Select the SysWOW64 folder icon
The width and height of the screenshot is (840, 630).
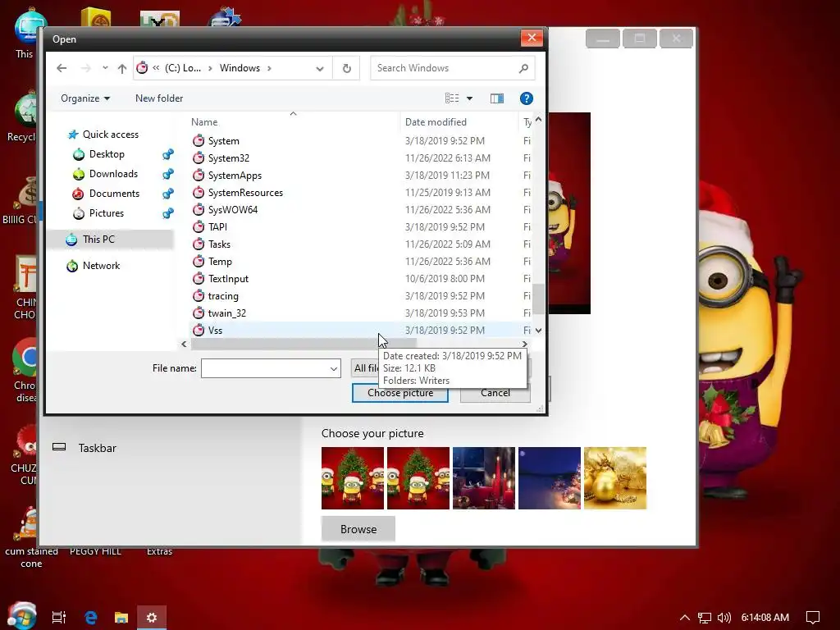point(199,209)
